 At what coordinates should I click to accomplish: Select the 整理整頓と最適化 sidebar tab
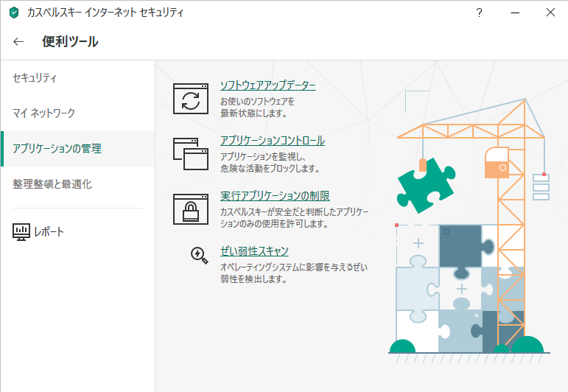point(77,184)
